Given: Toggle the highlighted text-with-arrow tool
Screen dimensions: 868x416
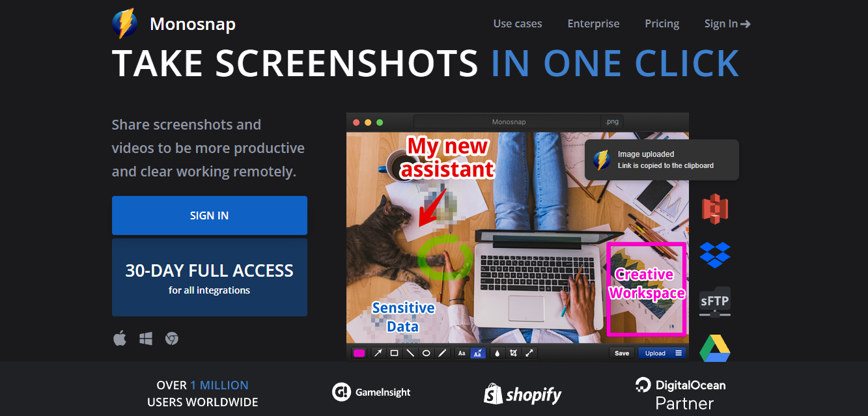Looking at the screenshot, I should tap(478, 353).
